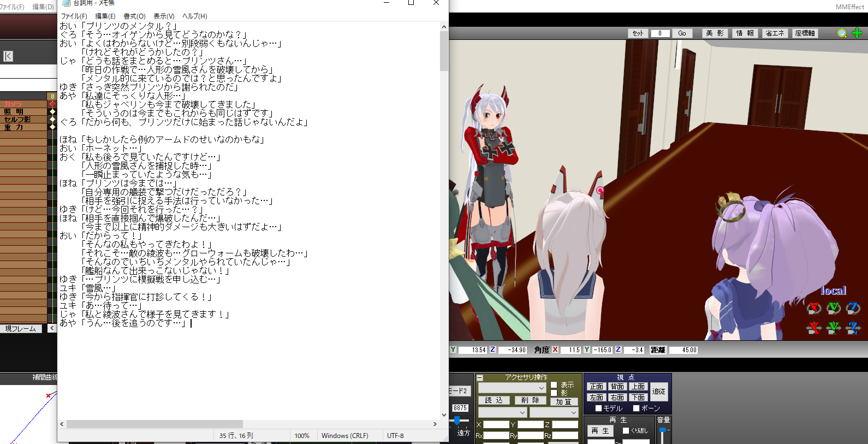
Task: Toggle the ボーン view-follow checkbox
Action: 636,408
